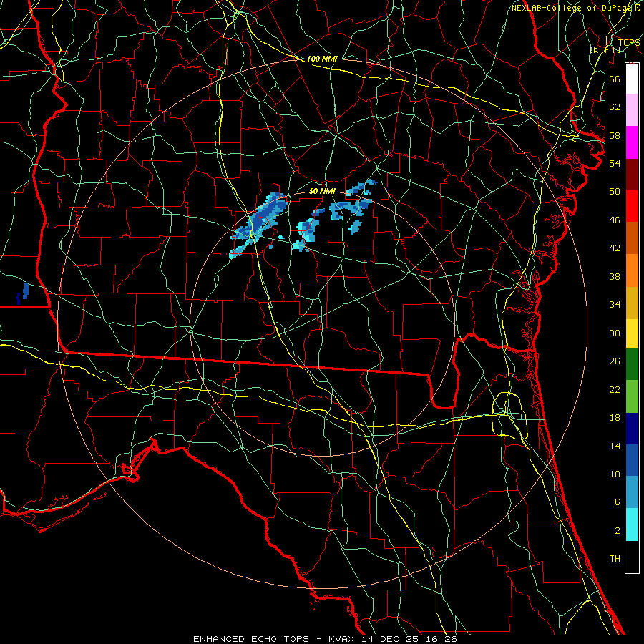Click the navy 22 kft legend swatch

[x=632, y=429]
